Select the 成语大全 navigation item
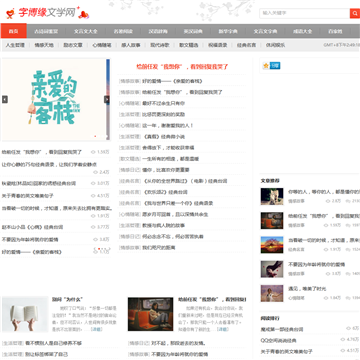This screenshot has width=360, height=360. 302,31
